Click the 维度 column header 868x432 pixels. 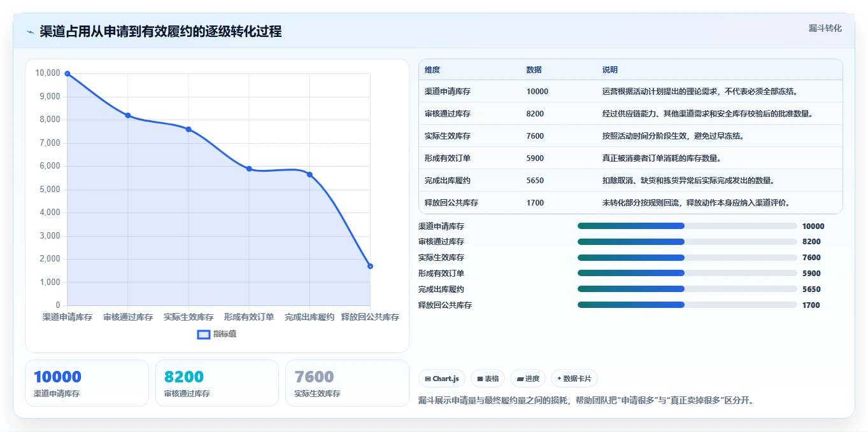click(432, 70)
